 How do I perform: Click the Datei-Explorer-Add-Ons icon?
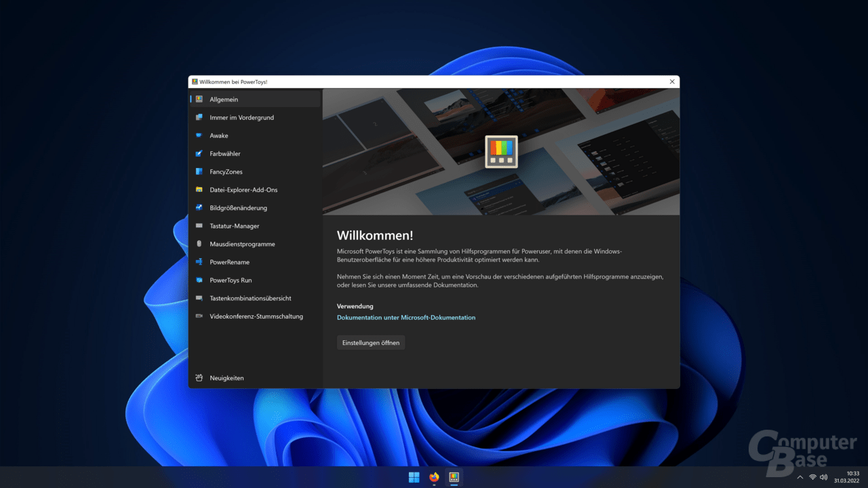[199, 190]
